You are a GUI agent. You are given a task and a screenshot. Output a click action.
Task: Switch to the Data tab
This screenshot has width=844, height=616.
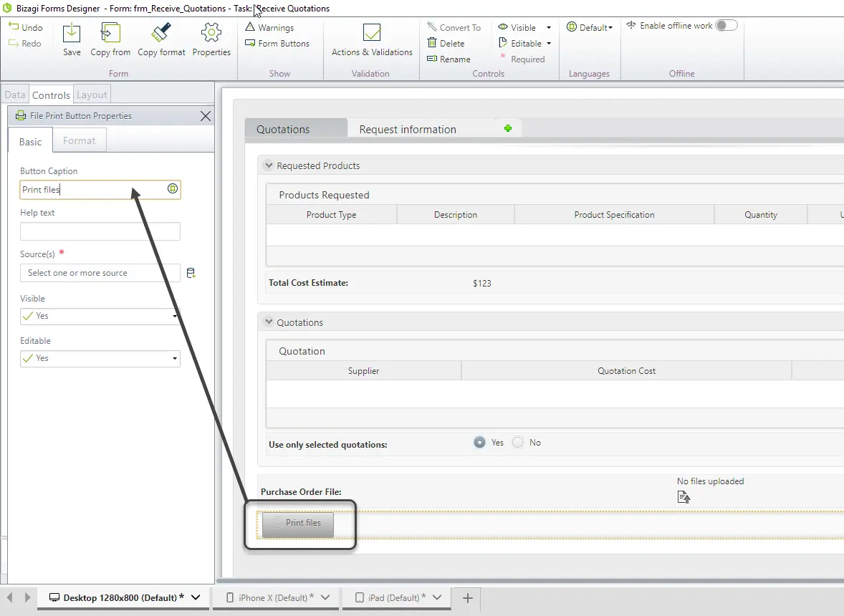14,95
